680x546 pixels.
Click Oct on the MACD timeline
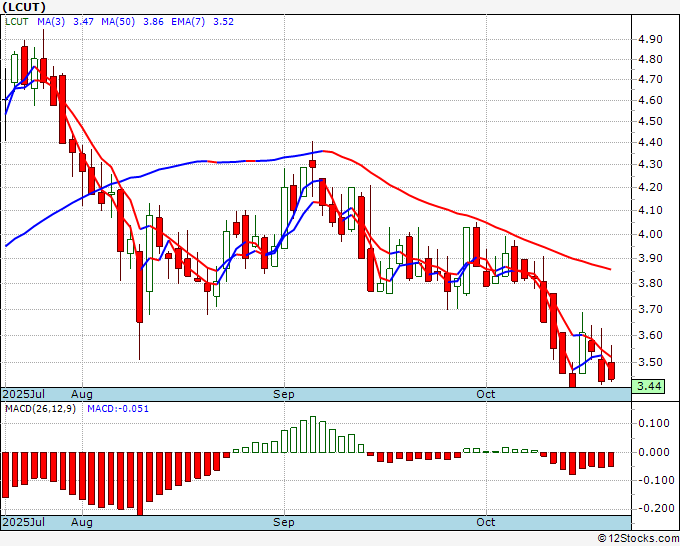click(486, 522)
